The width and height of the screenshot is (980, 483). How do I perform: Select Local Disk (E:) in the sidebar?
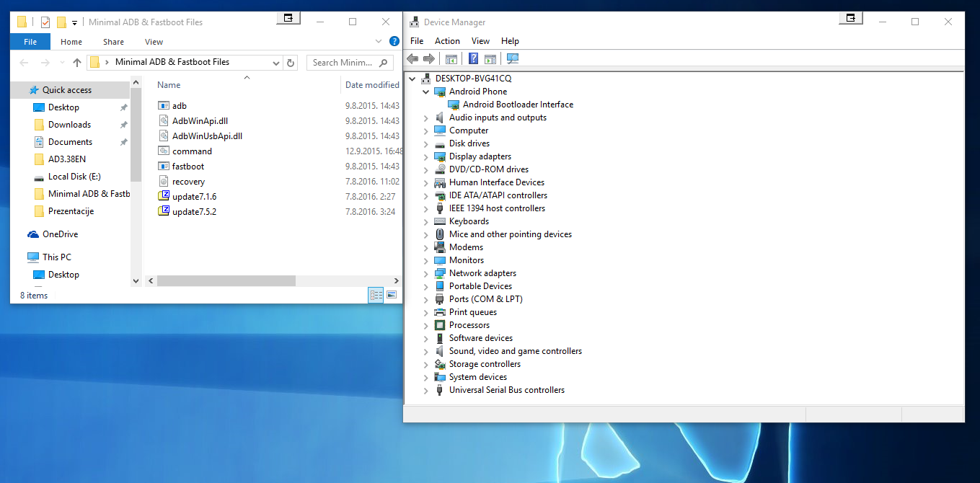(x=74, y=177)
